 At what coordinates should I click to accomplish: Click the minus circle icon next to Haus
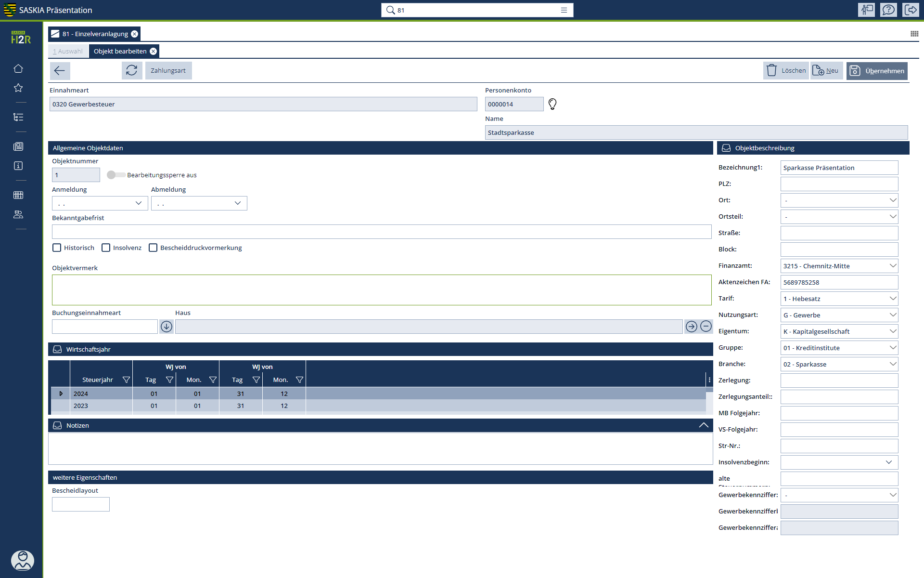click(706, 327)
